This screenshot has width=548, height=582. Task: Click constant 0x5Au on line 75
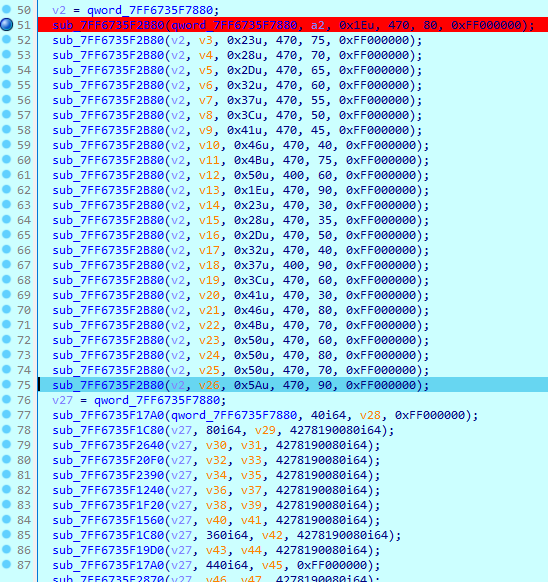(251, 385)
